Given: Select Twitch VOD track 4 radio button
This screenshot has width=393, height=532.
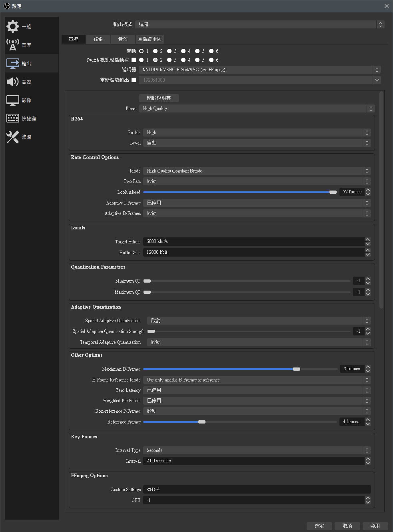Looking at the screenshot, I should [x=183, y=60].
